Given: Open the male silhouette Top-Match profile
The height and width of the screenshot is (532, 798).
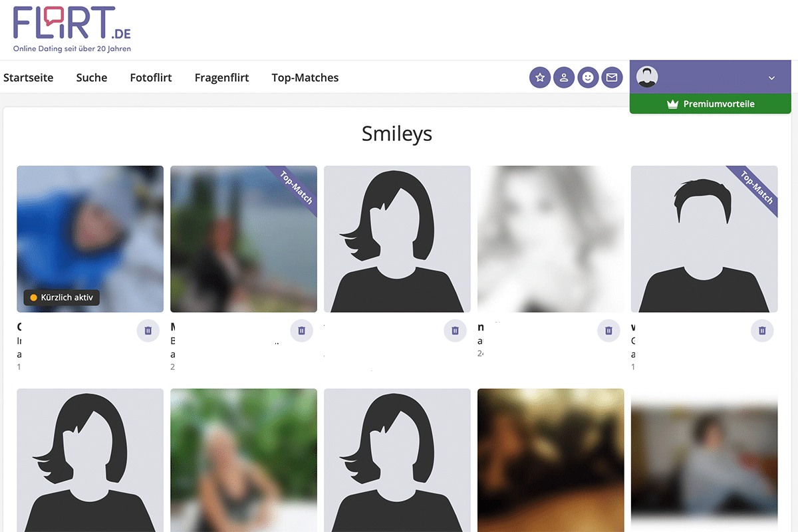Looking at the screenshot, I should click(704, 239).
